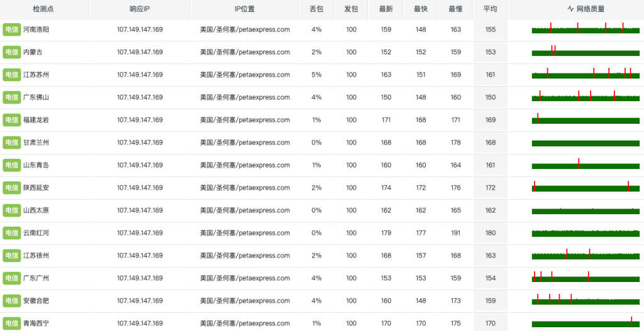
Task: Click the average value 180 for 云南红河
Action: click(490, 233)
